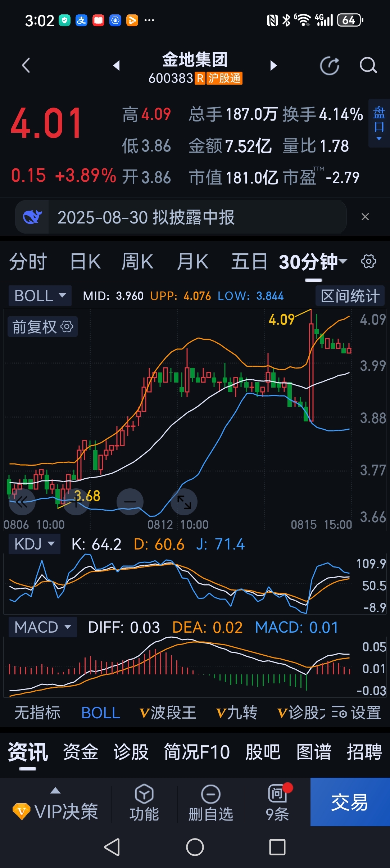Screen dimensions: 390x868
Task: Switch chart to 月K tab
Action: (192, 261)
